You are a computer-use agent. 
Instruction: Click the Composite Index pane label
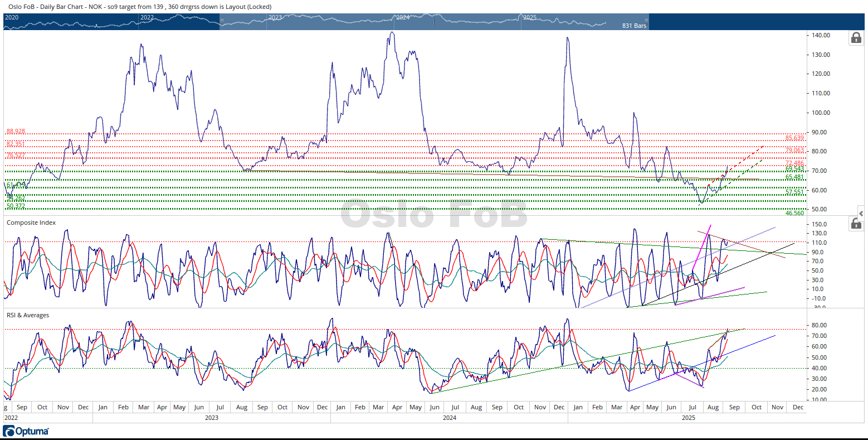[x=31, y=223]
